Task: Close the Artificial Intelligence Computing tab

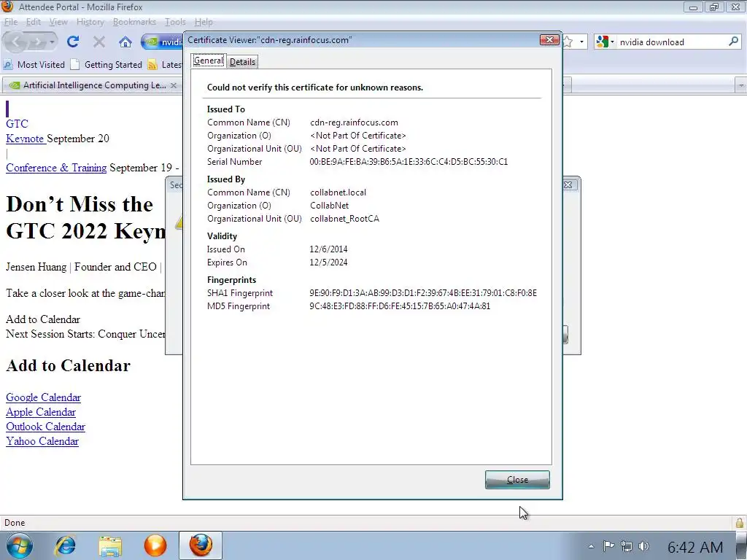Action: pos(174,85)
